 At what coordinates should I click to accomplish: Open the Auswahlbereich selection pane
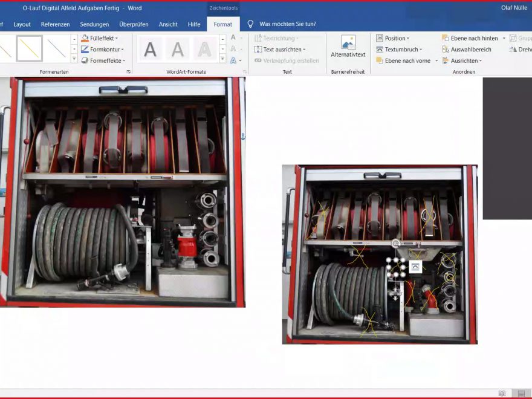click(467, 50)
